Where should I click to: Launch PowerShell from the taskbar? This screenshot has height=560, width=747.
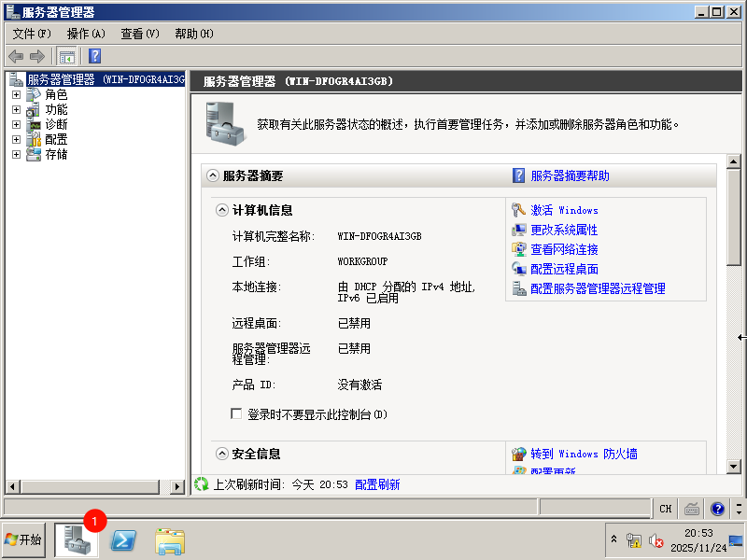pyautogui.click(x=123, y=540)
